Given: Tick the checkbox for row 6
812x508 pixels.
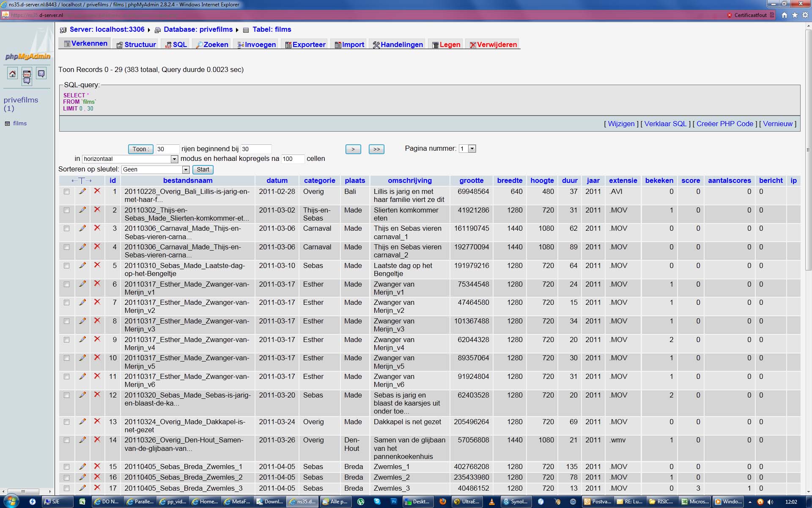Looking at the screenshot, I should (x=66, y=284).
